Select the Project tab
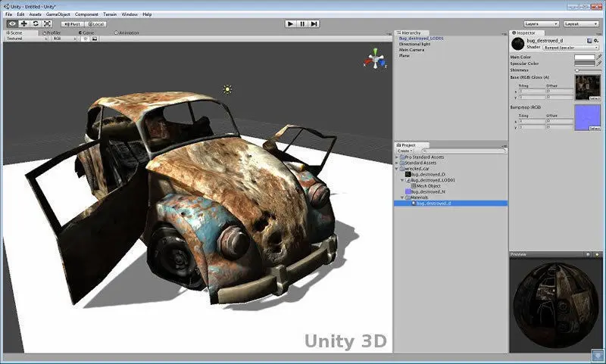606x364 pixels. click(411, 145)
